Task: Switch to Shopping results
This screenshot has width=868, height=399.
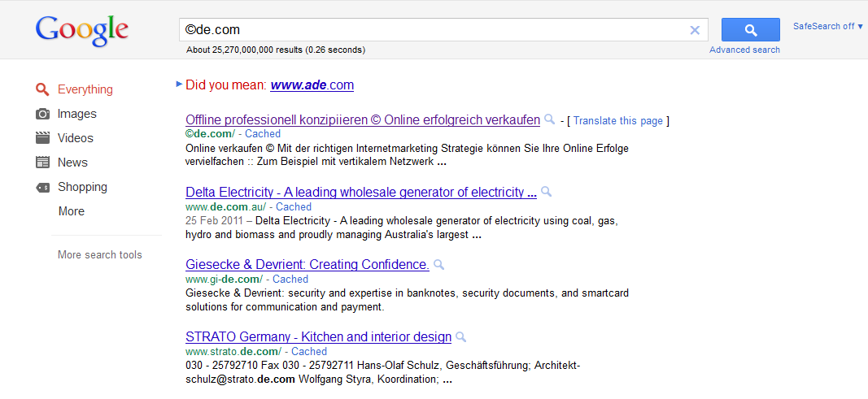Action: click(82, 187)
